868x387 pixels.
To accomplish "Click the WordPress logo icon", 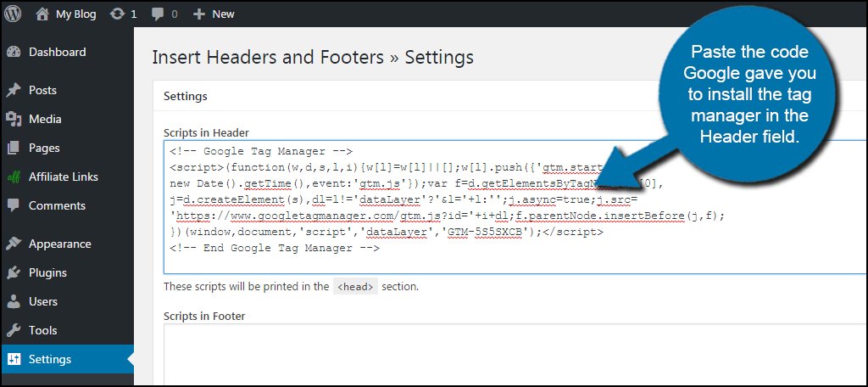I will (x=14, y=14).
